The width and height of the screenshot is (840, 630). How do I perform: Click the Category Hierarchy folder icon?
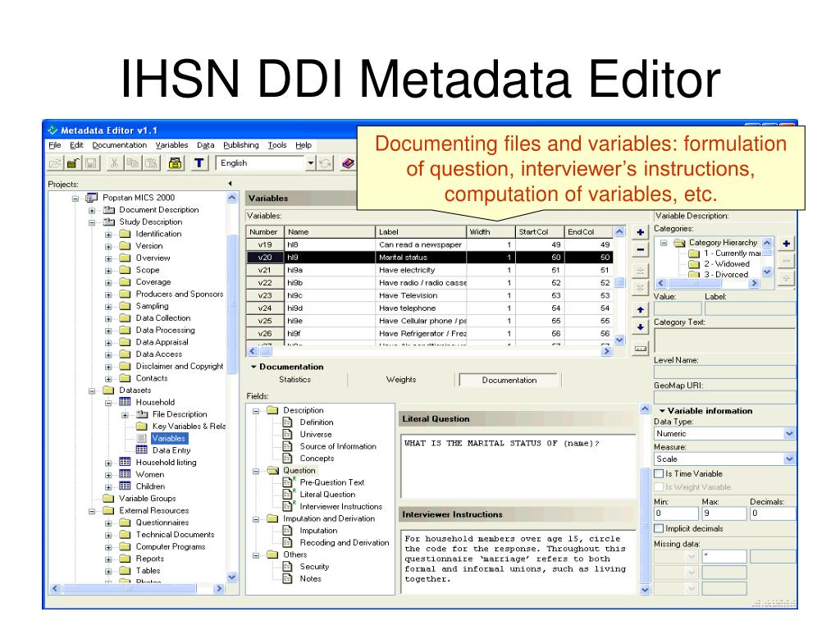(x=680, y=243)
